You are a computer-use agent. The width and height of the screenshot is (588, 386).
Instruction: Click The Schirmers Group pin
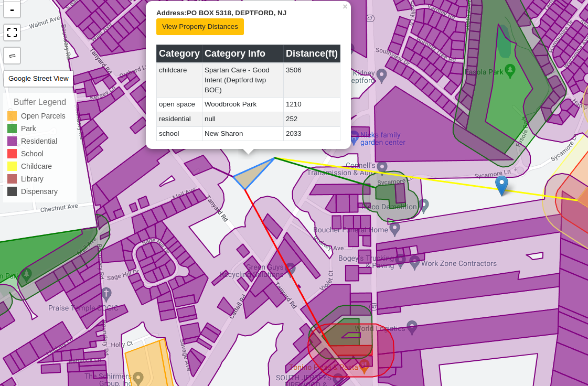tap(138, 378)
